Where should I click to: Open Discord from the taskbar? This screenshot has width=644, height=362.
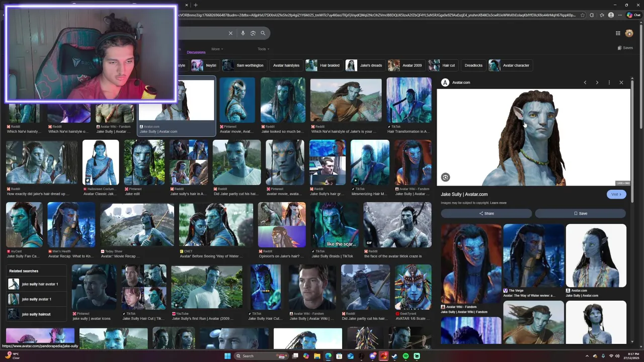click(x=372, y=356)
